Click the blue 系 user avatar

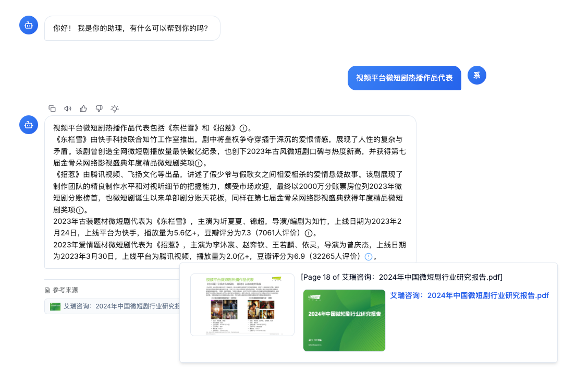tap(476, 75)
